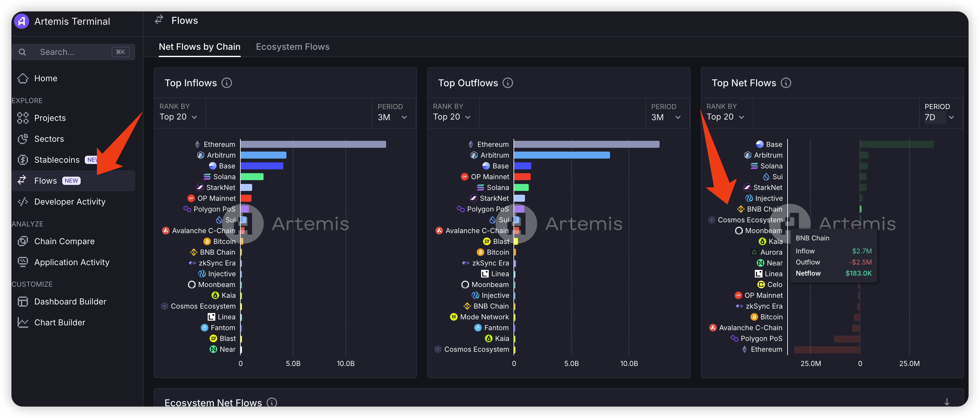Open Top Net Flows Rank By dropdown
980x418 pixels.
(725, 117)
